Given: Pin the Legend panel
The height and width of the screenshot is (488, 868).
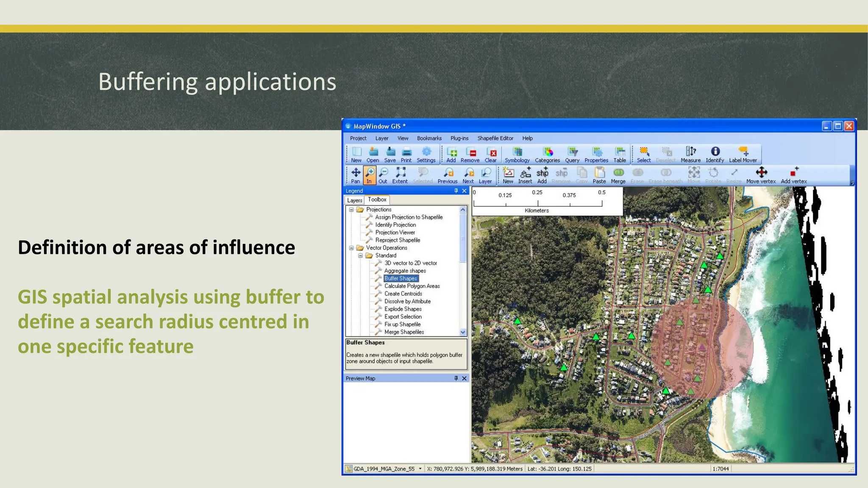Looking at the screenshot, I should coord(456,191).
